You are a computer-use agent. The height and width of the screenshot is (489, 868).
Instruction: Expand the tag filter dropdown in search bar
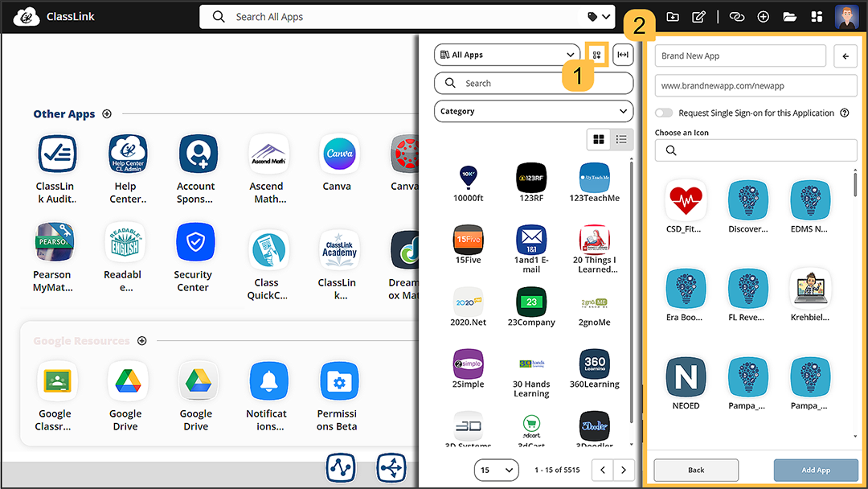pos(600,17)
